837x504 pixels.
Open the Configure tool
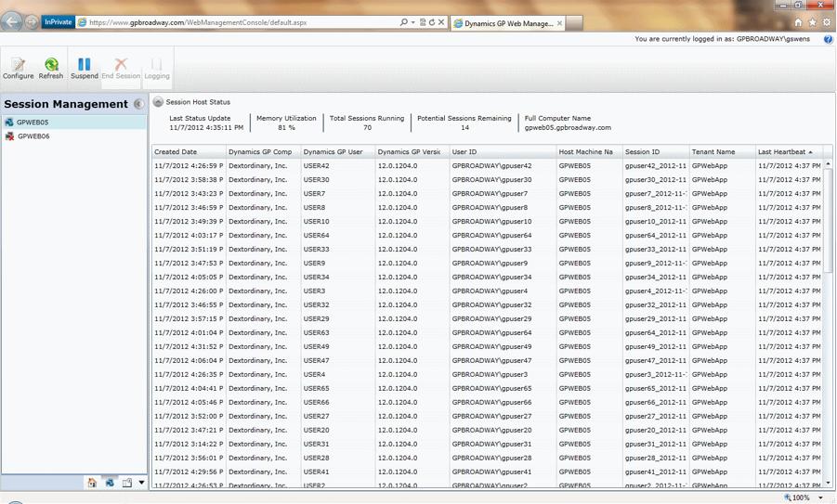[19, 69]
